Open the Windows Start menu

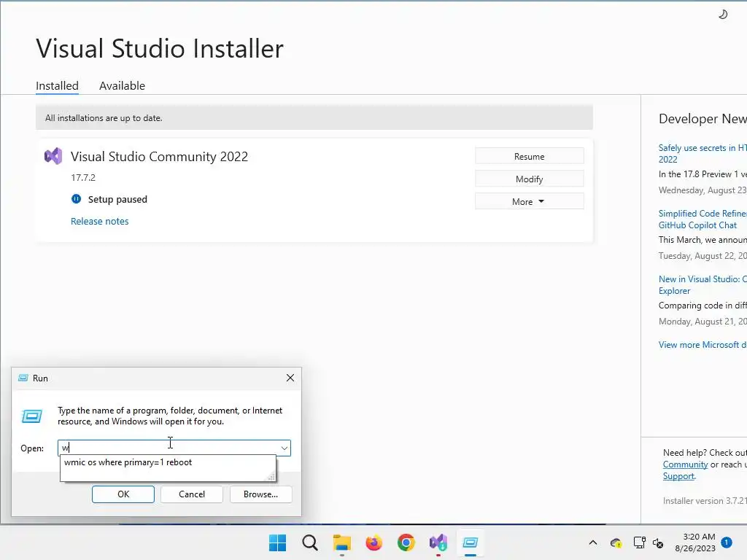[277, 542]
